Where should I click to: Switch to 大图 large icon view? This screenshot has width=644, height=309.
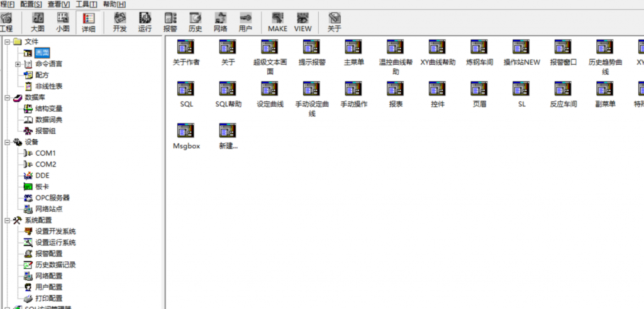pos(38,21)
